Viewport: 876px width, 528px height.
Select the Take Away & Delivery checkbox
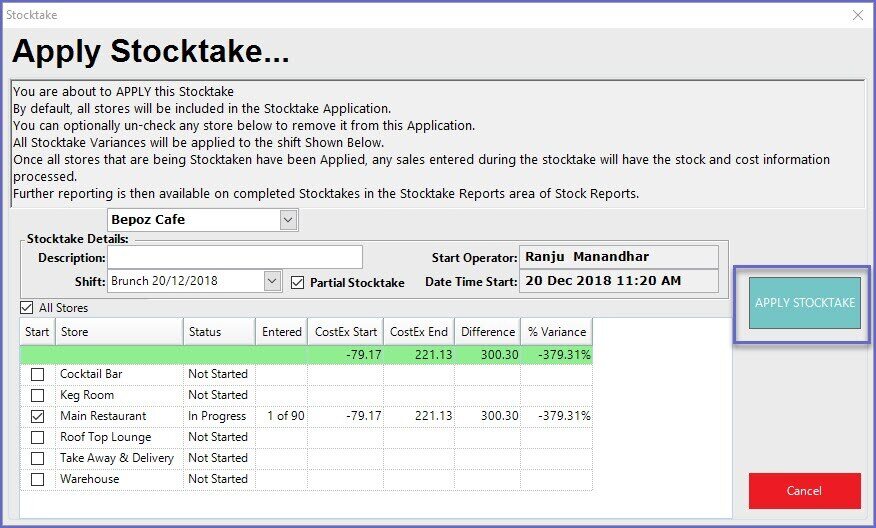tap(37, 458)
